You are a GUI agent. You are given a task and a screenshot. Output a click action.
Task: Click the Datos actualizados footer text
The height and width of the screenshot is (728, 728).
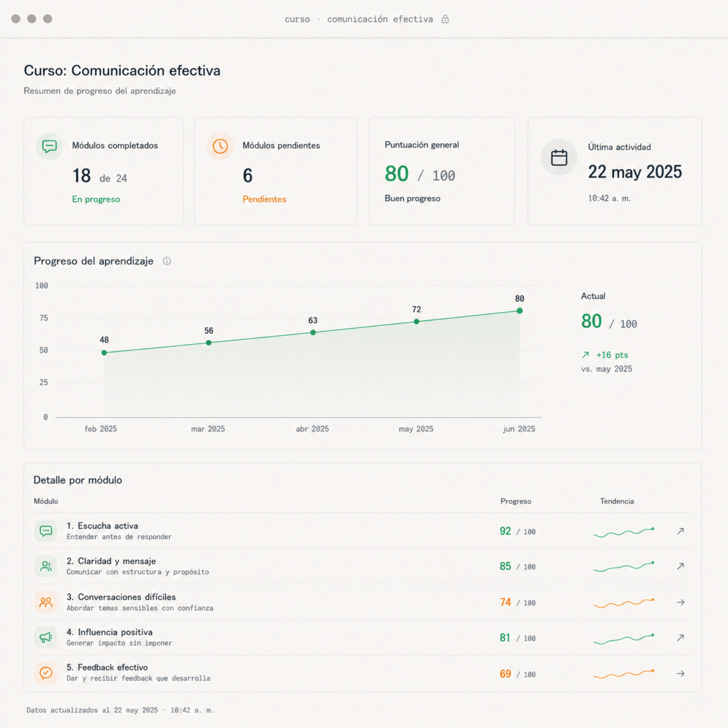pyautogui.click(x=120, y=710)
